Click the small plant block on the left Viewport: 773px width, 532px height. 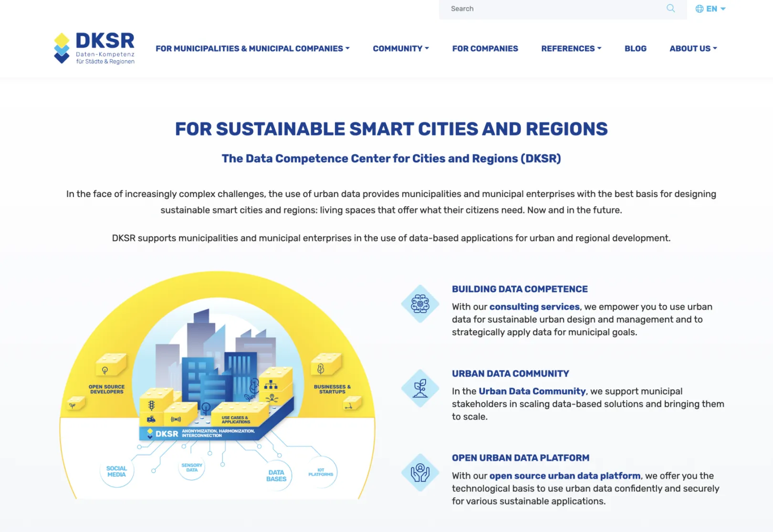[x=75, y=404]
